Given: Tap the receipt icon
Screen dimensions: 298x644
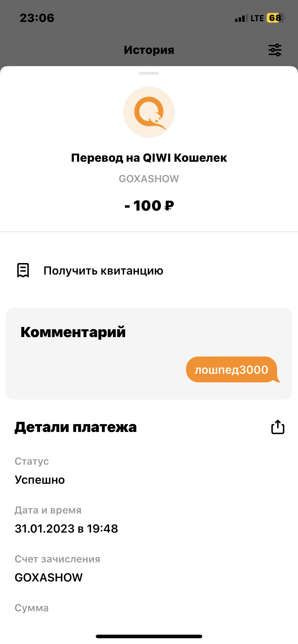Looking at the screenshot, I should point(23,270).
